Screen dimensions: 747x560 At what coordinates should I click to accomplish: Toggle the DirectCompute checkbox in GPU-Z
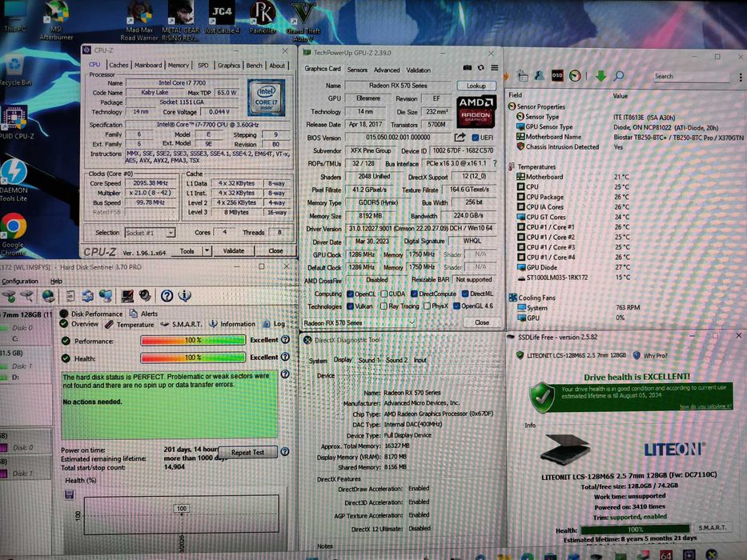point(414,294)
